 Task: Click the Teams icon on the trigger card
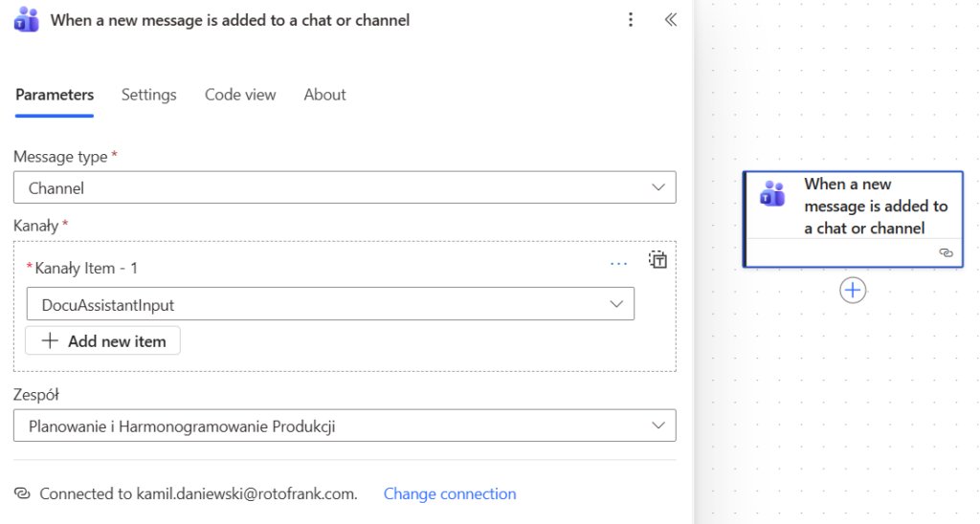click(772, 193)
